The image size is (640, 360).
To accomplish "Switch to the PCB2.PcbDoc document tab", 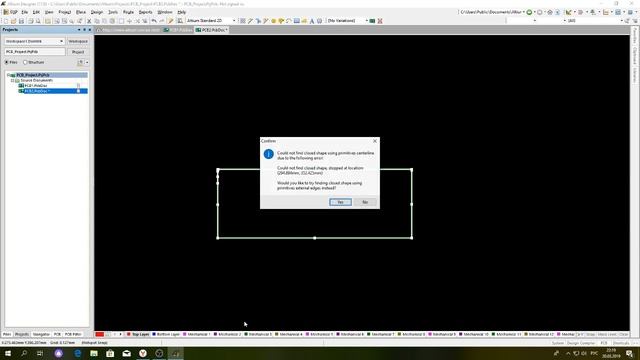I will coord(211,30).
